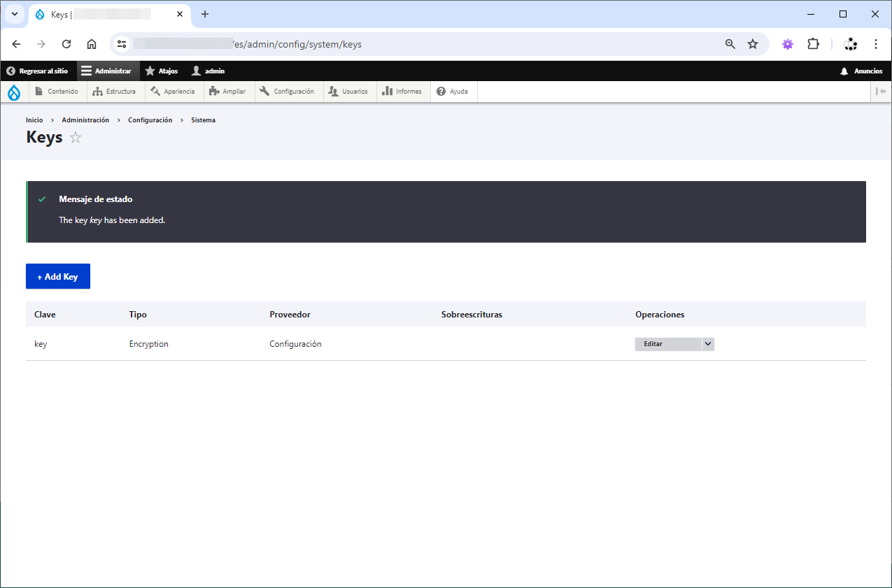The width and height of the screenshot is (892, 588).
Task: Open Extensions puzzle icon
Action: coord(813,44)
